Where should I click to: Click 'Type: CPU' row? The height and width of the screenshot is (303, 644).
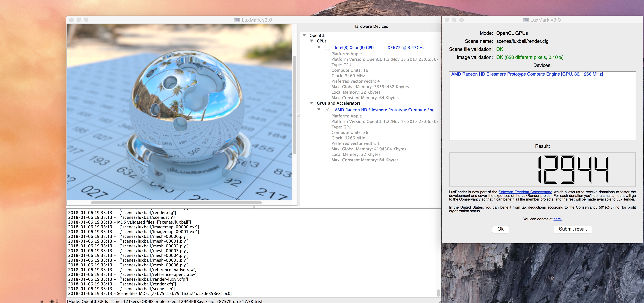341,65
